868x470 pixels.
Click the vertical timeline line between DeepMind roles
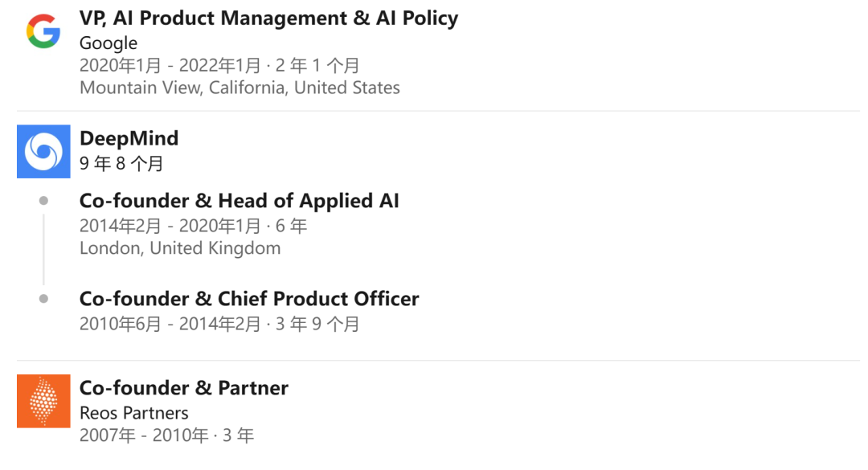tap(43, 249)
